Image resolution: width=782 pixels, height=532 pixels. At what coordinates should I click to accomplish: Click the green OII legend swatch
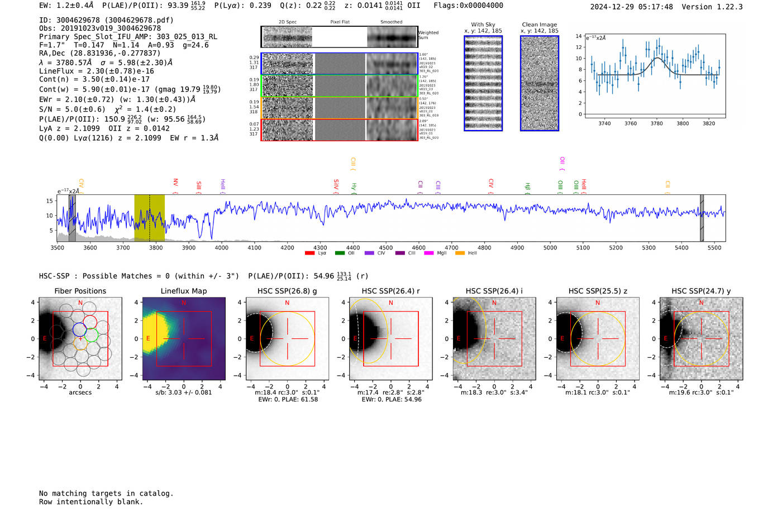click(x=340, y=253)
